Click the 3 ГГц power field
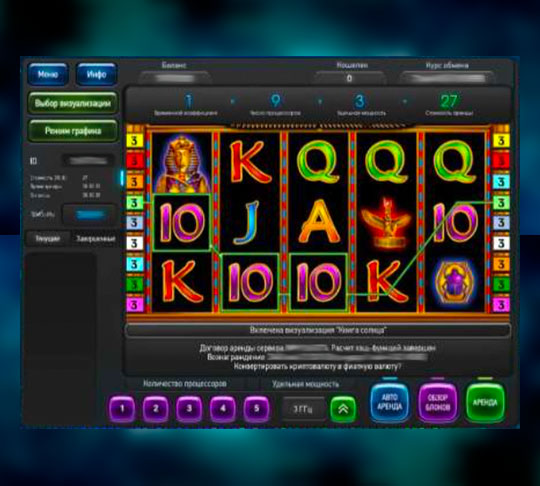The width and height of the screenshot is (540, 486). pos(303,409)
